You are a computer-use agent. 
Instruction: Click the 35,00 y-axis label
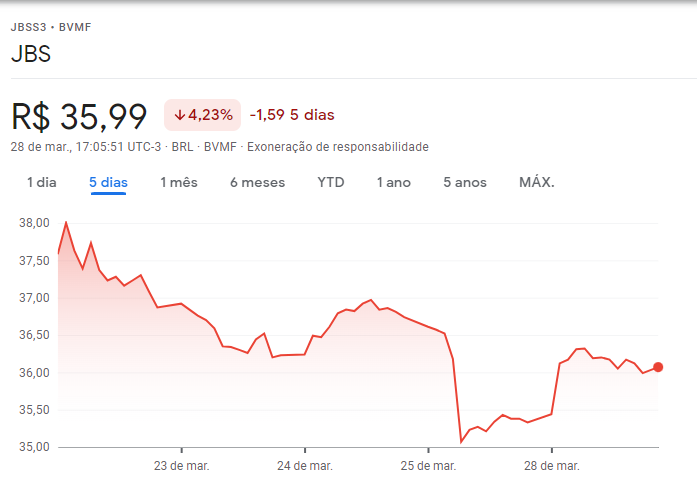pos(34,447)
